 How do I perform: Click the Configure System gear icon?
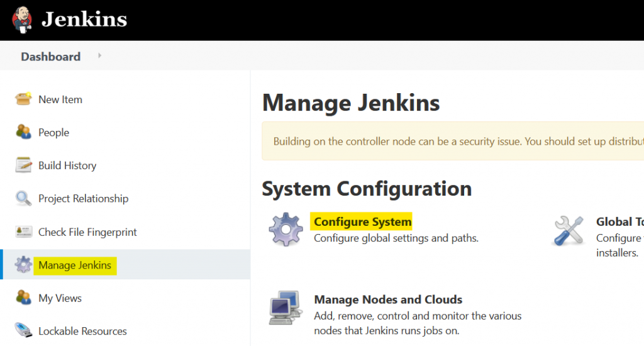[286, 229]
